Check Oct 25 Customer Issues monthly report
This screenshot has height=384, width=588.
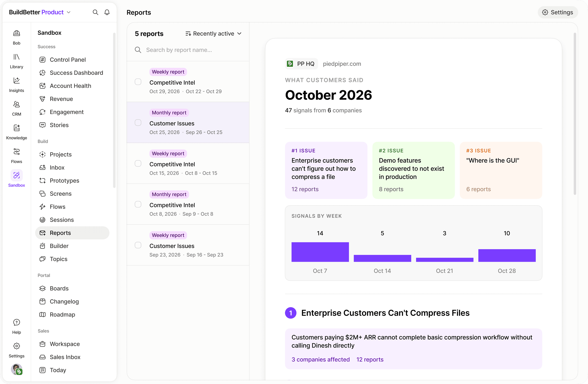(138, 123)
